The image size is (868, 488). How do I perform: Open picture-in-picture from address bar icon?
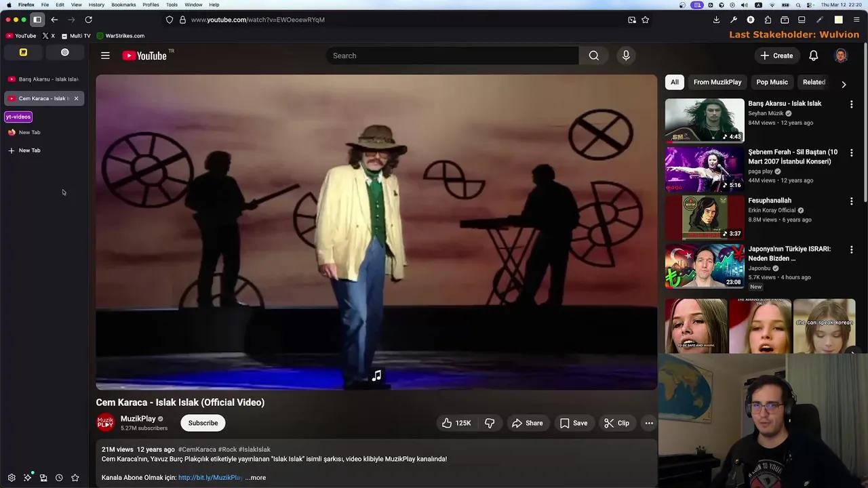(x=632, y=20)
